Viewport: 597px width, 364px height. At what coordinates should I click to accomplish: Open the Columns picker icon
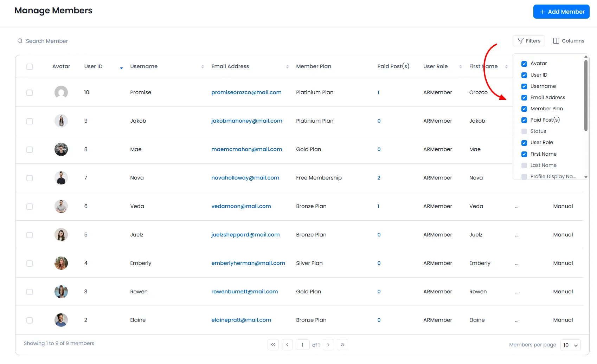(x=556, y=41)
